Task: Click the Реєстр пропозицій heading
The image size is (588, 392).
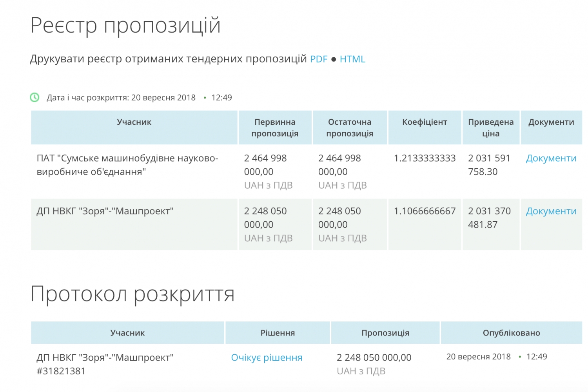Action: pos(125,25)
